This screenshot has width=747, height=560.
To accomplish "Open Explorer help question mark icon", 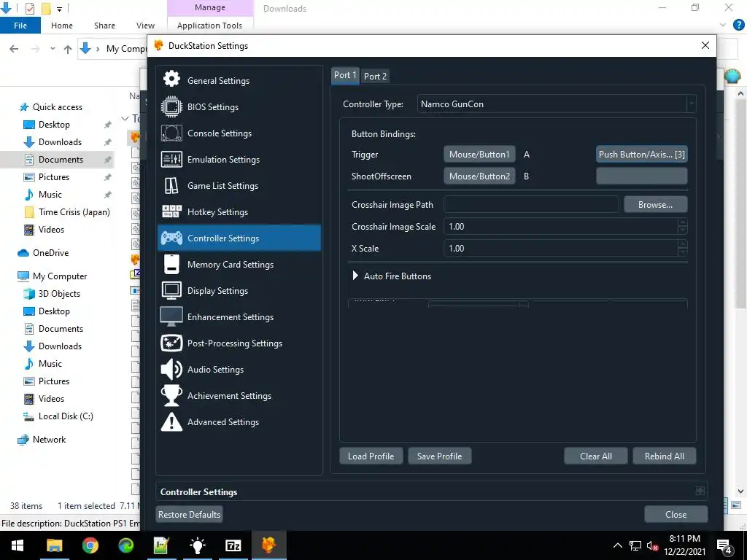I will pyautogui.click(x=738, y=26).
